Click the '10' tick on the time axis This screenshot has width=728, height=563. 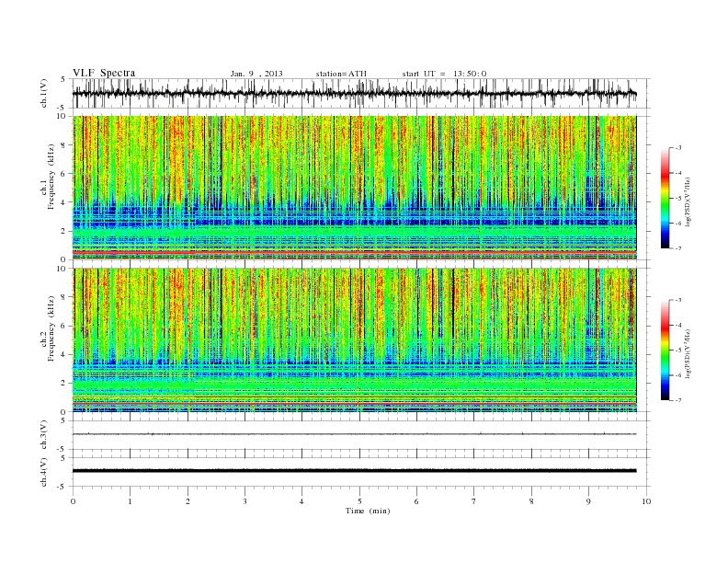tap(646, 501)
